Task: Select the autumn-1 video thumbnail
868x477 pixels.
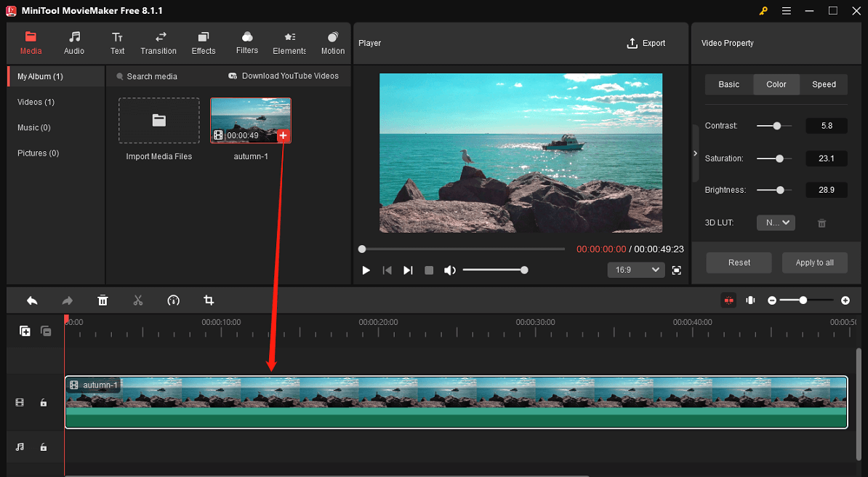Action: click(x=251, y=120)
